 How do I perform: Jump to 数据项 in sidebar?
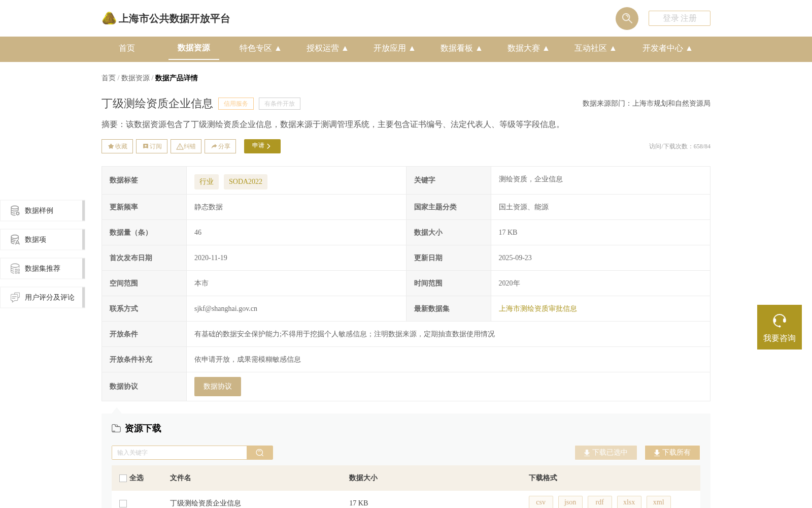pyautogui.click(x=43, y=240)
